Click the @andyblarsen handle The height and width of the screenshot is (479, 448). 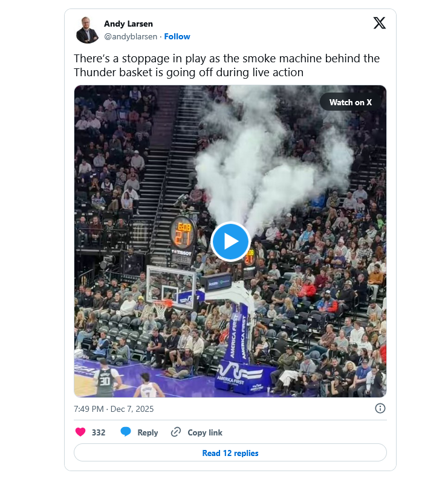pos(131,36)
